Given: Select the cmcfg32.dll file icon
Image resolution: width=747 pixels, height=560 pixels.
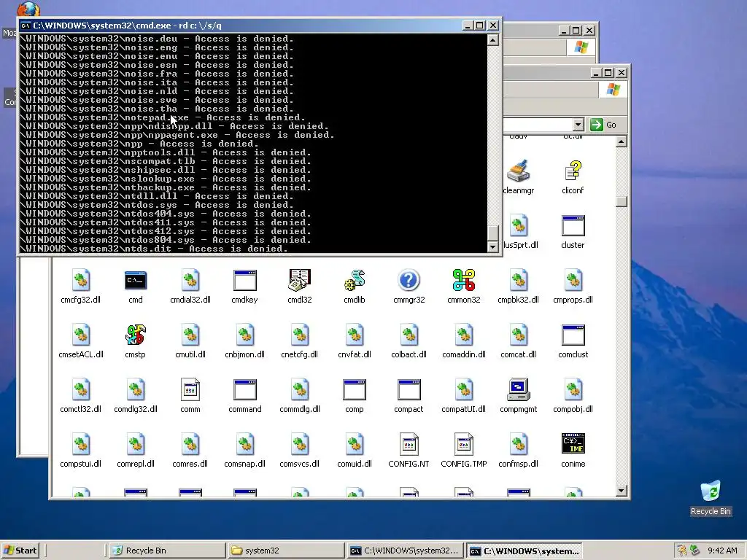Looking at the screenshot, I should point(80,281).
